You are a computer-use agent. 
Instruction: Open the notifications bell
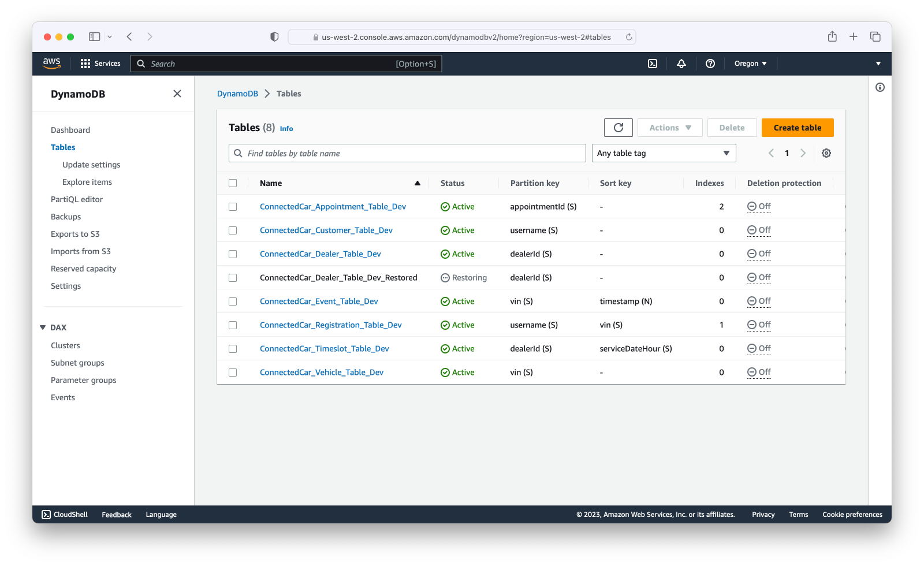coord(681,64)
